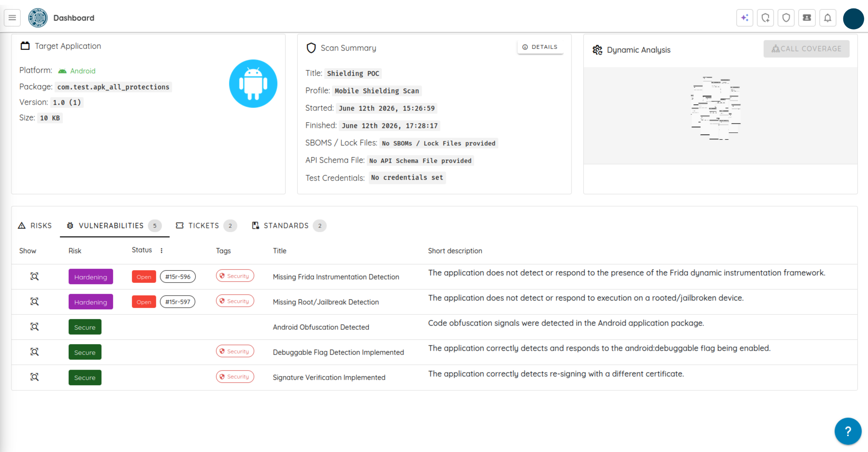Open ticket #15r-596
868x452 pixels.
pyautogui.click(x=178, y=277)
